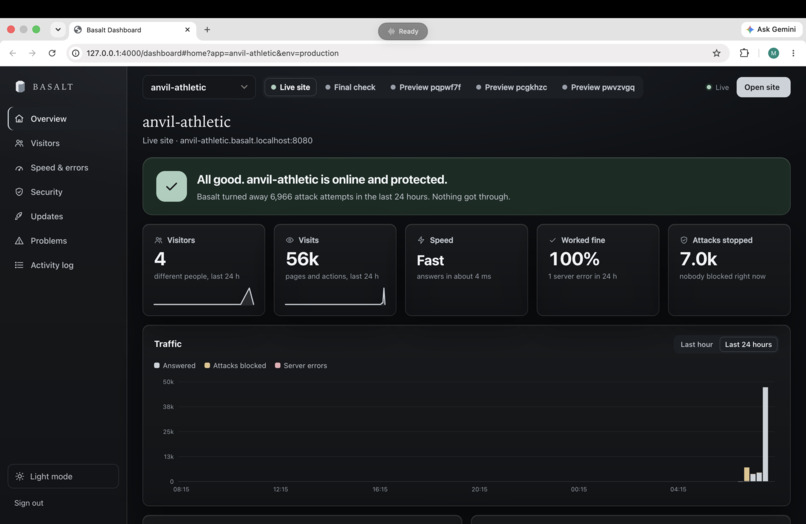806x524 pixels.
Task: Click the 56k visits value
Action: tap(302, 259)
